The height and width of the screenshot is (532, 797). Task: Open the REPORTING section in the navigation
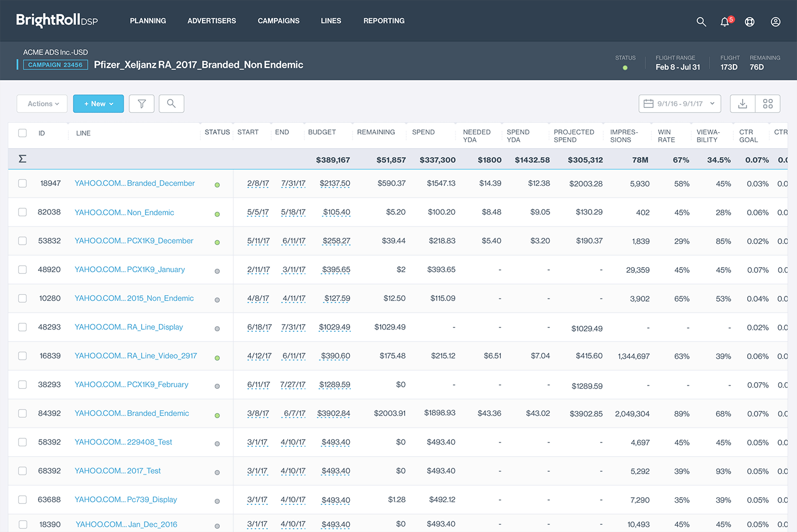click(384, 20)
